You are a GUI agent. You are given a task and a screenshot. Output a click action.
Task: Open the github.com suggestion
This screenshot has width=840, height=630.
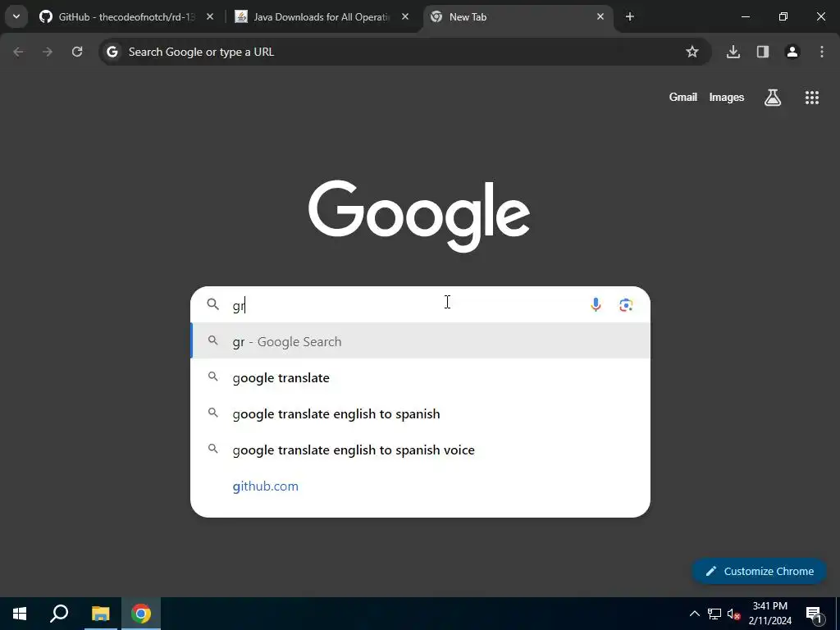pos(421,486)
